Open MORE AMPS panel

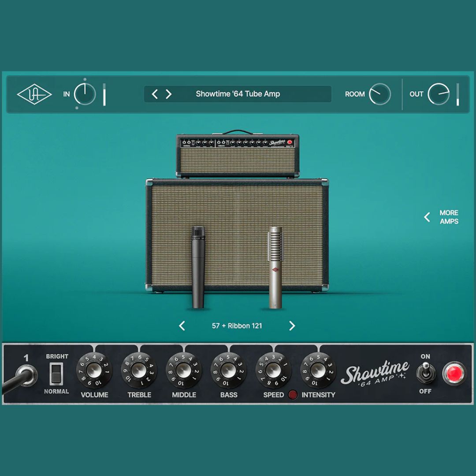pyautogui.click(x=449, y=217)
